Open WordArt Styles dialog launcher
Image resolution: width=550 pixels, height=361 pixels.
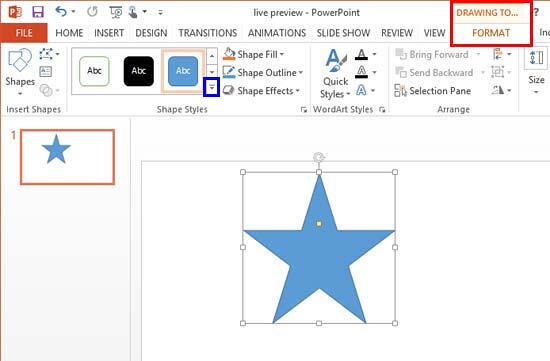tap(382, 110)
